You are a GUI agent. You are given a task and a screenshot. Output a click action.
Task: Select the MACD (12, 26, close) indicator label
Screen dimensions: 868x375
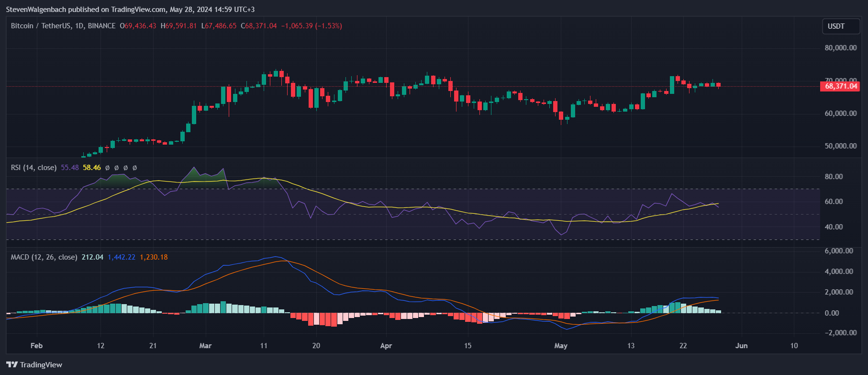coord(44,257)
